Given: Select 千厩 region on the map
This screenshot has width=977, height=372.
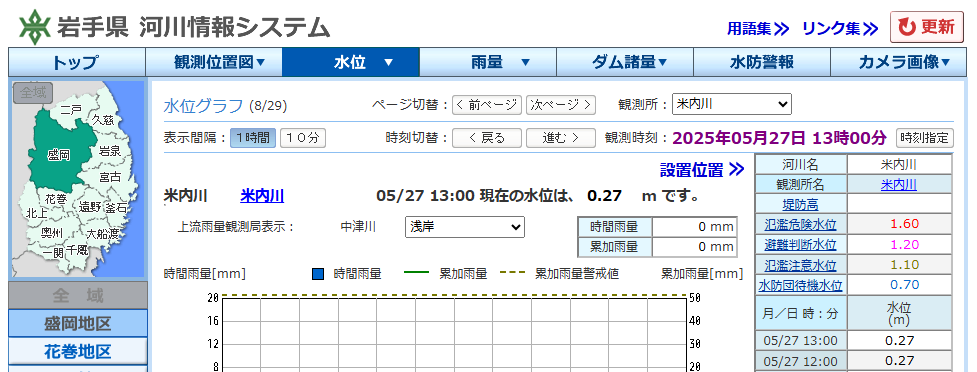Looking at the screenshot, I should pyautogui.click(x=77, y=250).
